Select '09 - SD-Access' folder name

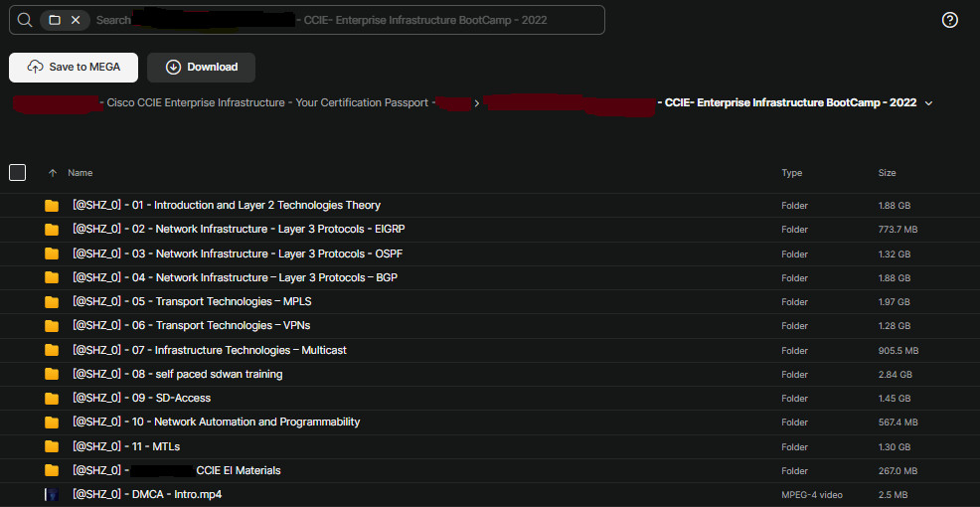141,398
